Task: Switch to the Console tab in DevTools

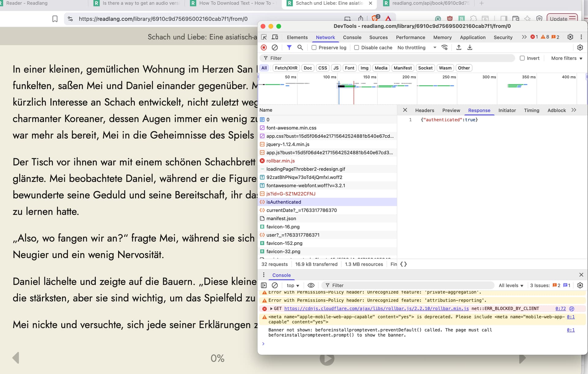Action: click(352, 37)
